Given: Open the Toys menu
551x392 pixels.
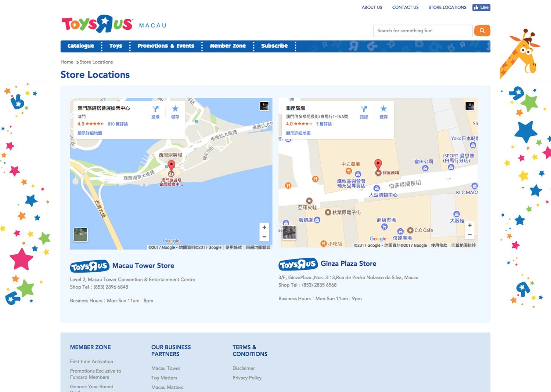Looking at the screenshot, I should tap(116, 46).
